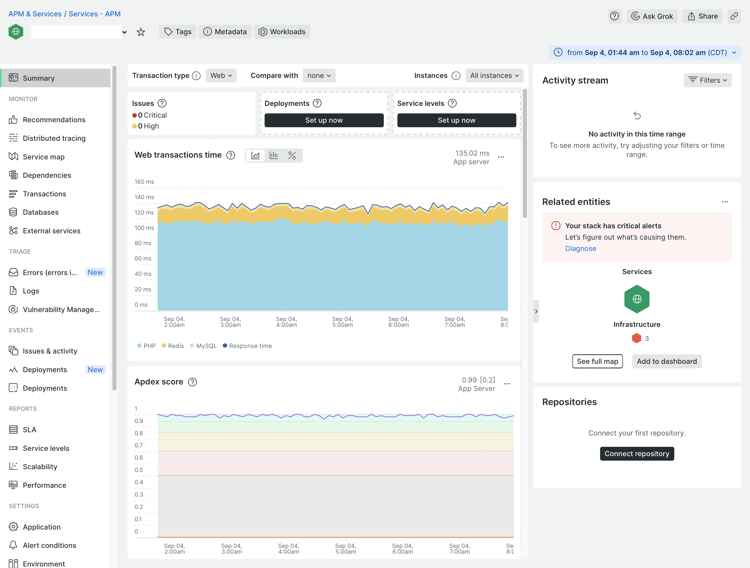Open the Compare with none dropdown
The height and width of the screenshot is (568, 750).
pos(319,76)
